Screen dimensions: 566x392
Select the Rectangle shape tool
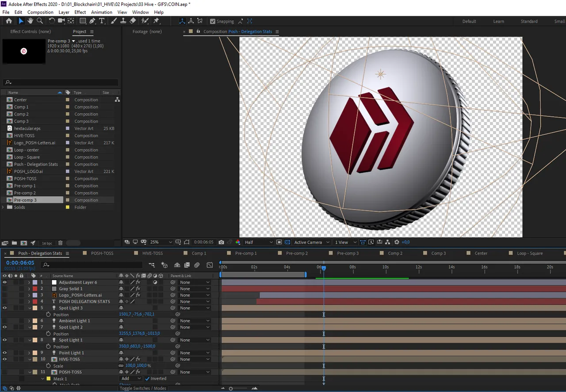[x=83, y=21]
